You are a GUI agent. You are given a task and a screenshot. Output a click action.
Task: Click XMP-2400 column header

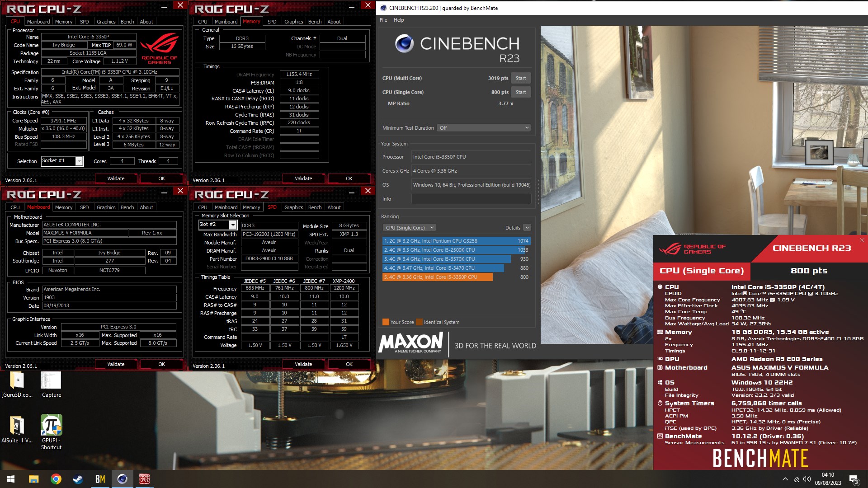[x=344, y=281]
